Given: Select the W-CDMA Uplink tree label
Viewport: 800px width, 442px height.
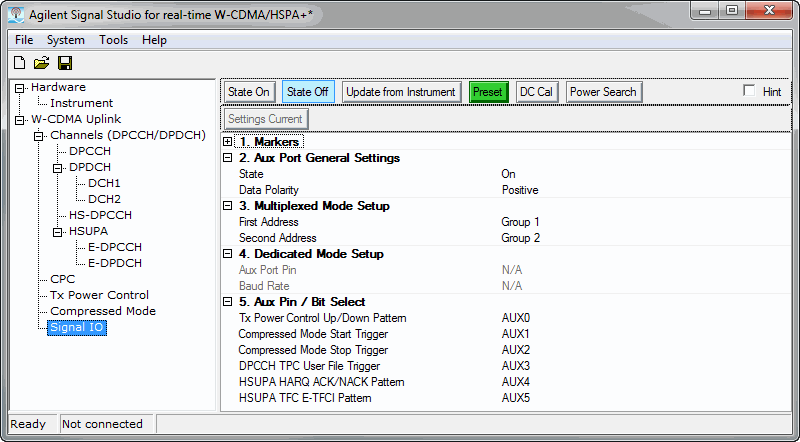Looking at the screenshot, I should pos(76,119).
